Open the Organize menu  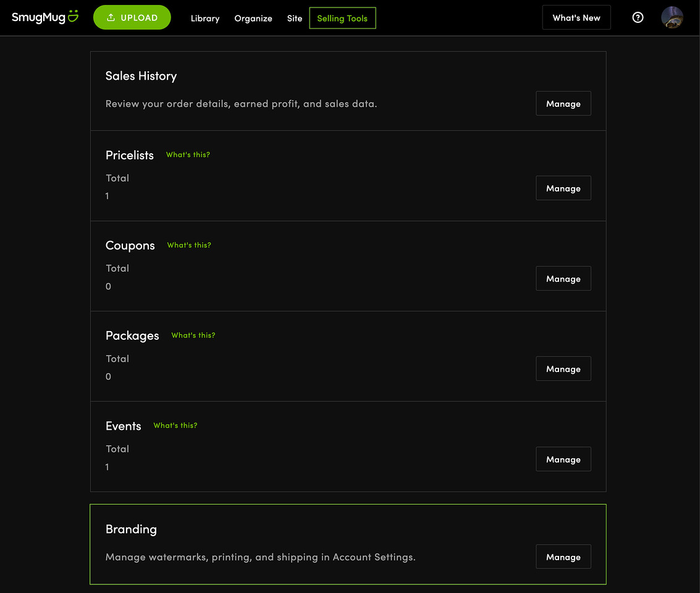coord(253,19)
